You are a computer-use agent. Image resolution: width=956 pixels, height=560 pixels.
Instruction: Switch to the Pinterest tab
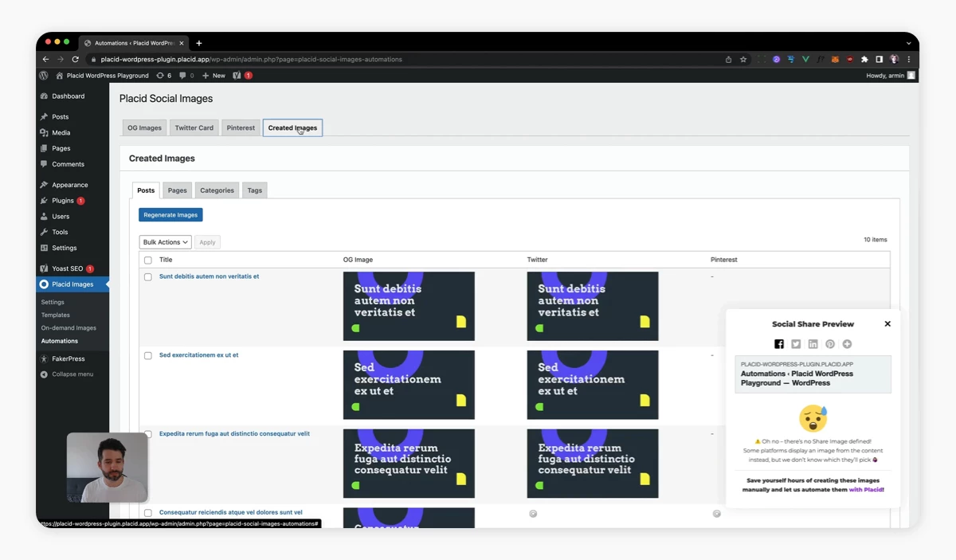(x=241, y=127)
